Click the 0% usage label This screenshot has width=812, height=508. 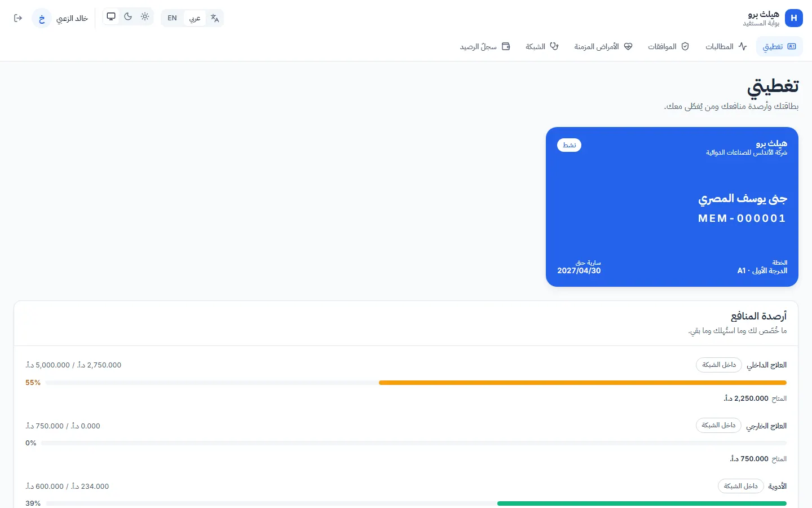[x=31, y=443]
